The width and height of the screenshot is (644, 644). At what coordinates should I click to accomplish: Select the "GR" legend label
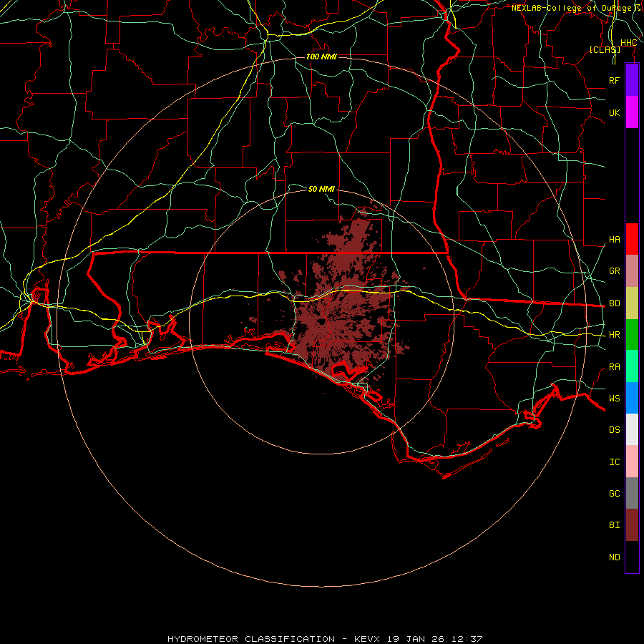614,271
